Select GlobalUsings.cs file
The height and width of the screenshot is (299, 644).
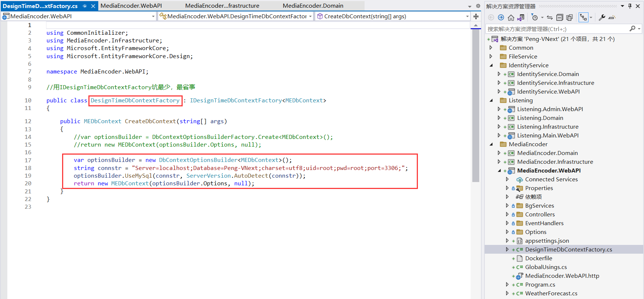(546, 267)
